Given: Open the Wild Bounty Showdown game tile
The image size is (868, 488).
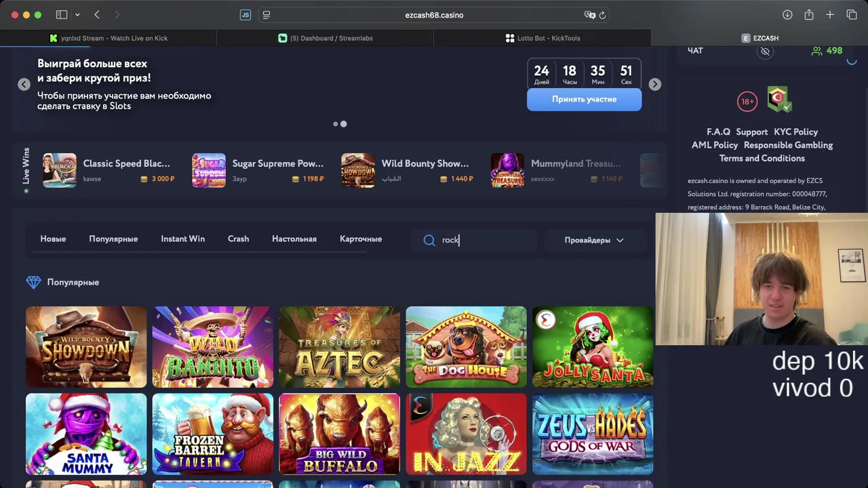Looking at the screenshot, I should 86,347.
